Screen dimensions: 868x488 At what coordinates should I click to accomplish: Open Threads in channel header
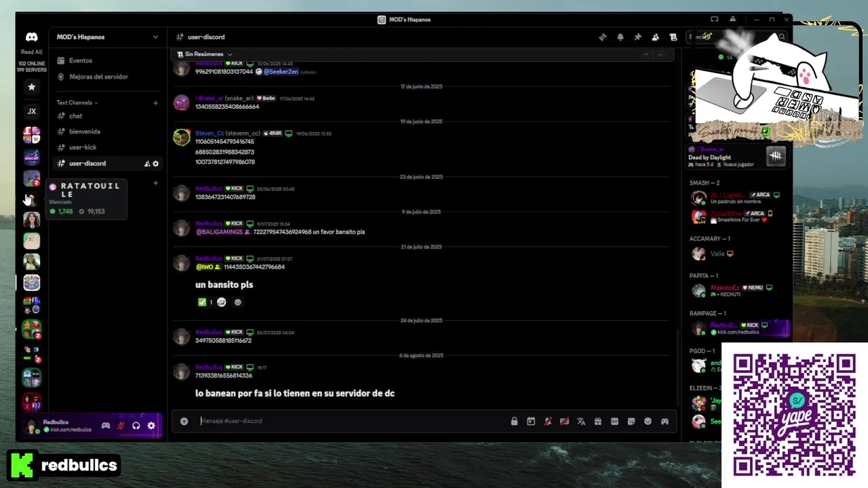602,37
